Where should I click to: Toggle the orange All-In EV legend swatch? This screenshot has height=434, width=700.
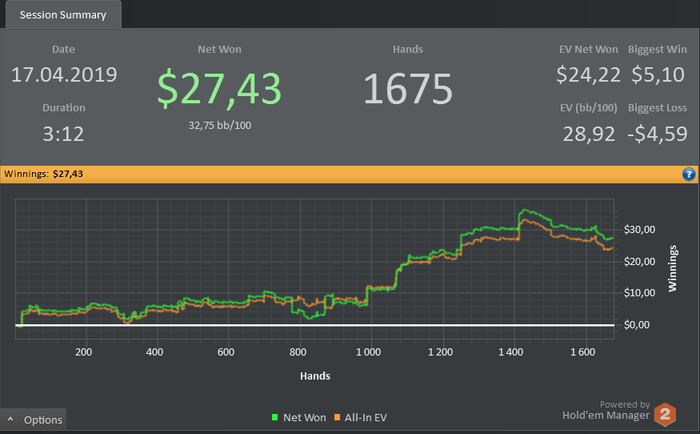pos(337,417)
